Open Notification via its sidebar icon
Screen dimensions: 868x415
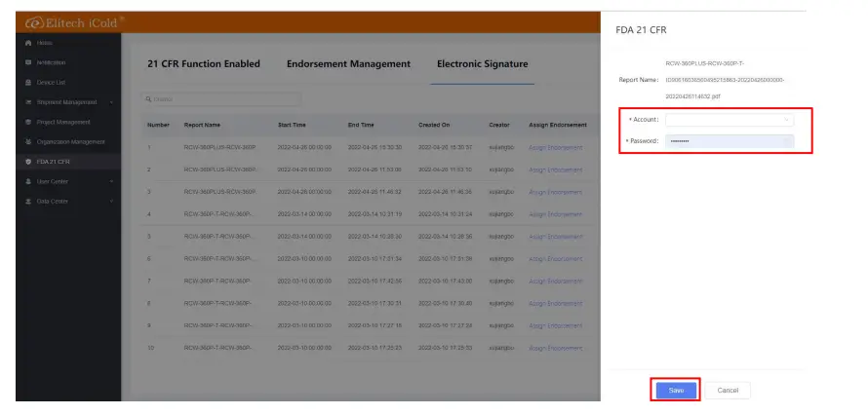(x=28, y=63)
